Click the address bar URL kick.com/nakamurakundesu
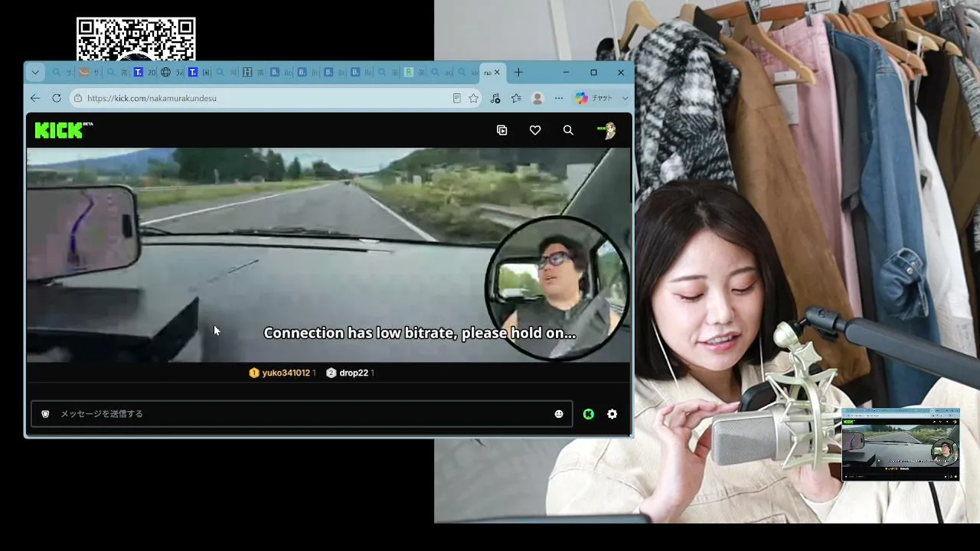 tap(152, 98)
